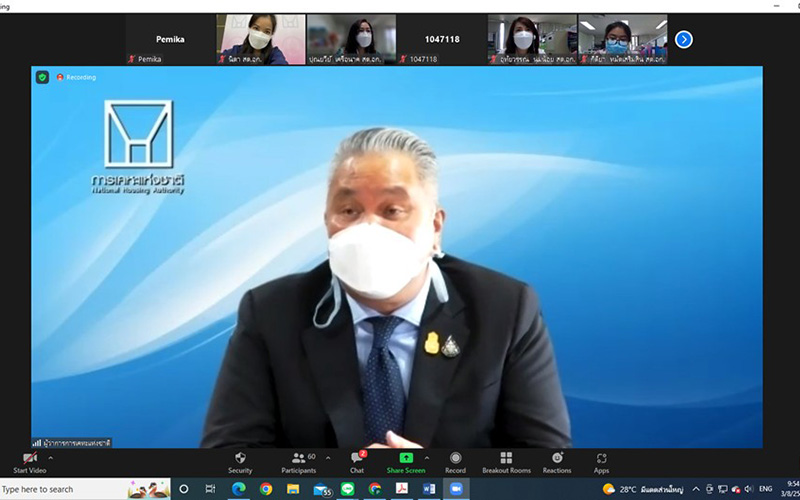The height and width of the screenshot is (500, 800).
Task: Select the 1047118 participant tile
Action: [x=441, y=40]
